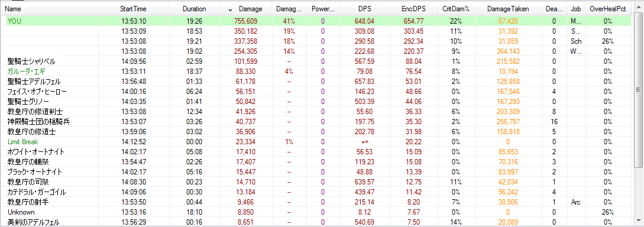This screenshot has width=644, height=227.
Task: Select the YOU row
Action: point(316,21)
